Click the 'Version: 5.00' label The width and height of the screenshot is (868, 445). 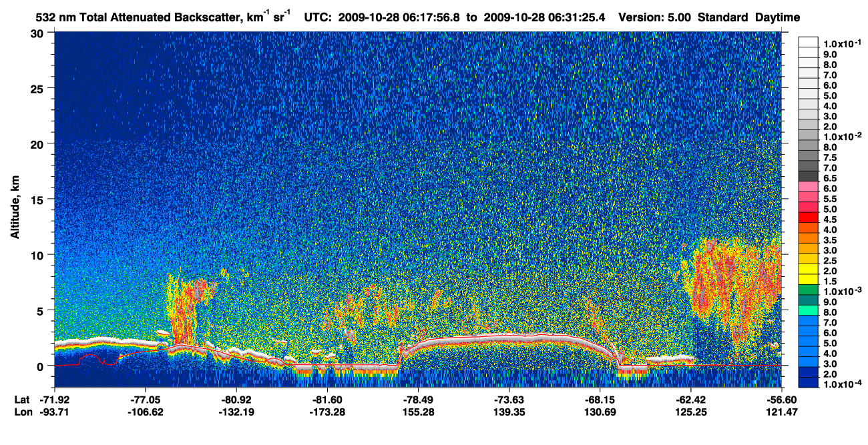pos(655,17)
